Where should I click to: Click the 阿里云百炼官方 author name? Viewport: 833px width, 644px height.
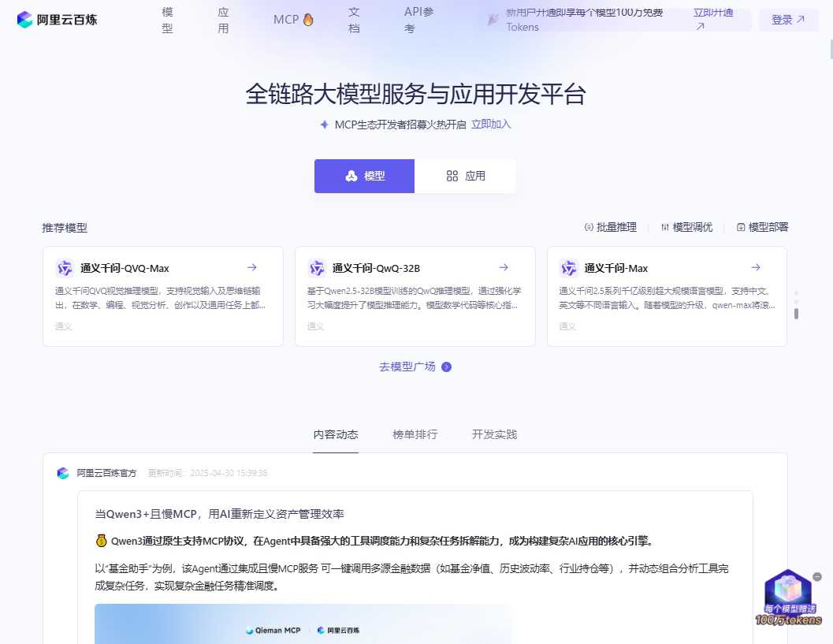click(106, 473)
